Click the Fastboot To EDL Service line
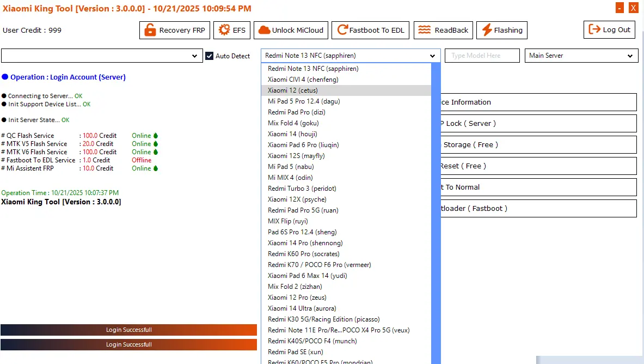The height and width of the screenshot is (364, 644). (76, 160)
